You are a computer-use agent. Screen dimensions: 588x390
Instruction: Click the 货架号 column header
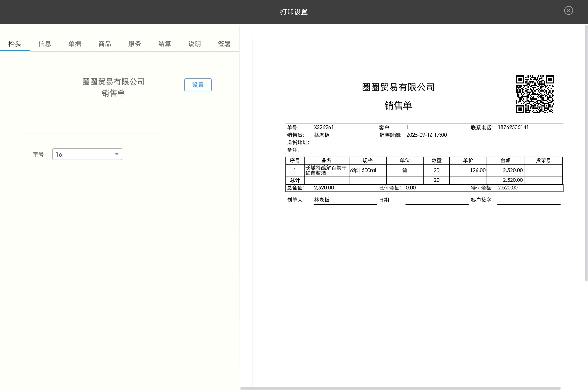pyautogui.click(x=543, y=160)
